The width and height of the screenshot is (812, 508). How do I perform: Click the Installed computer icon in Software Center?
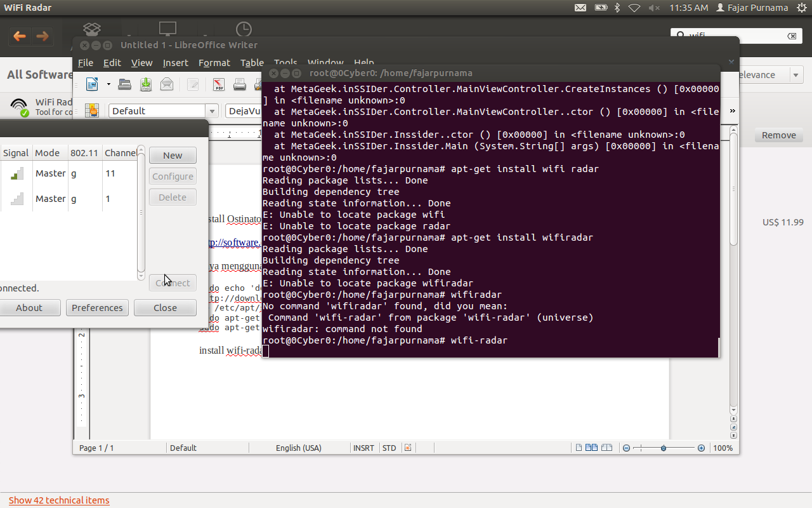(x=167, y=29)
